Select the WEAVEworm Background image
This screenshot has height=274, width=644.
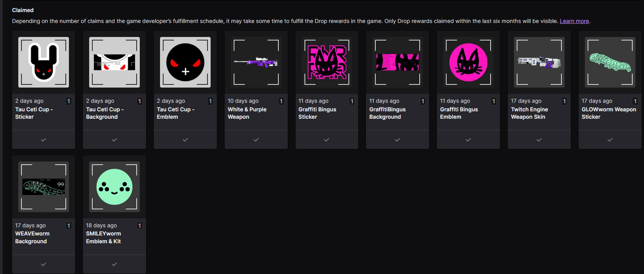[x=44, y=187]
